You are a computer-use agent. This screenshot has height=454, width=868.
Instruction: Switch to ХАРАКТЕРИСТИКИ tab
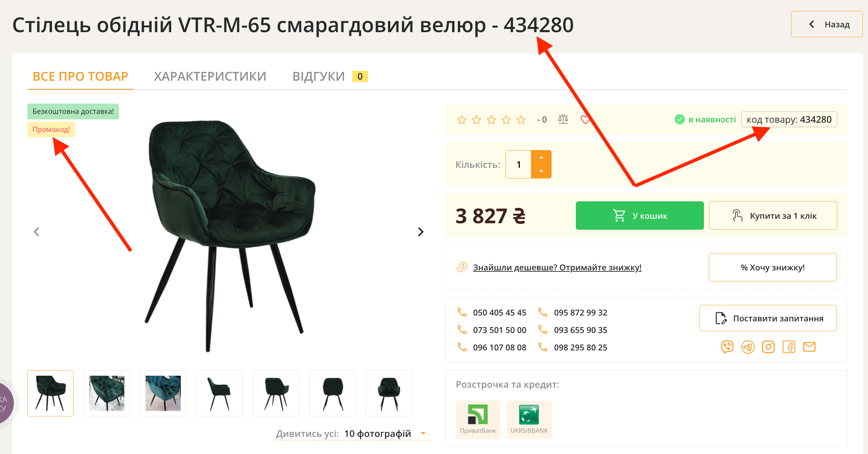(x=210, y=76)
